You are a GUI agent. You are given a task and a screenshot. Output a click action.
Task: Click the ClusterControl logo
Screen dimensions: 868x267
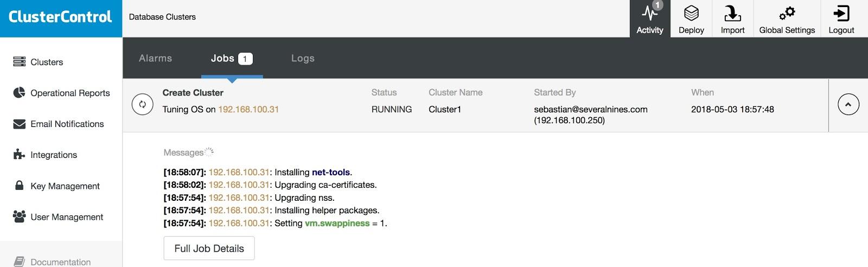click(x=60, y=17)
